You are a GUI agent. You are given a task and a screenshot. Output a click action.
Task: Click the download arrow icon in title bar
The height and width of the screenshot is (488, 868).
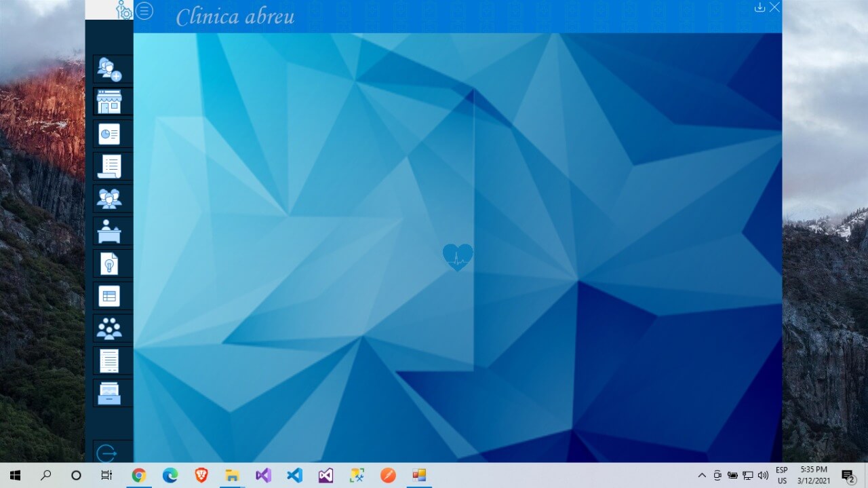pos(759,7)
